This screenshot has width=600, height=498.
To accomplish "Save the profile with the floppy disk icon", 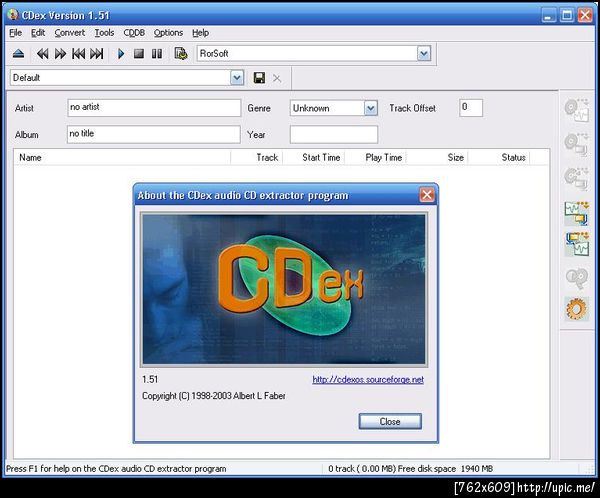I will click(259, 78).
